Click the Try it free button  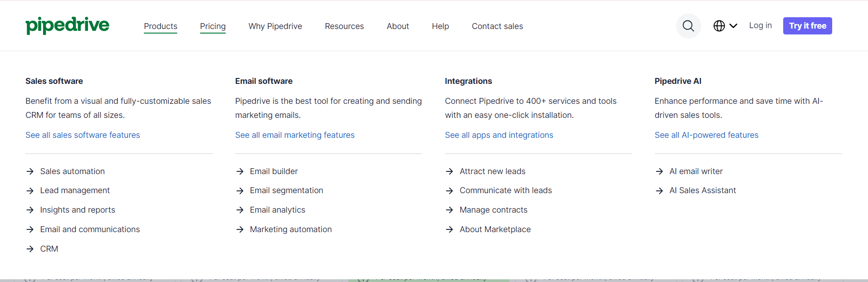[808, 26]
